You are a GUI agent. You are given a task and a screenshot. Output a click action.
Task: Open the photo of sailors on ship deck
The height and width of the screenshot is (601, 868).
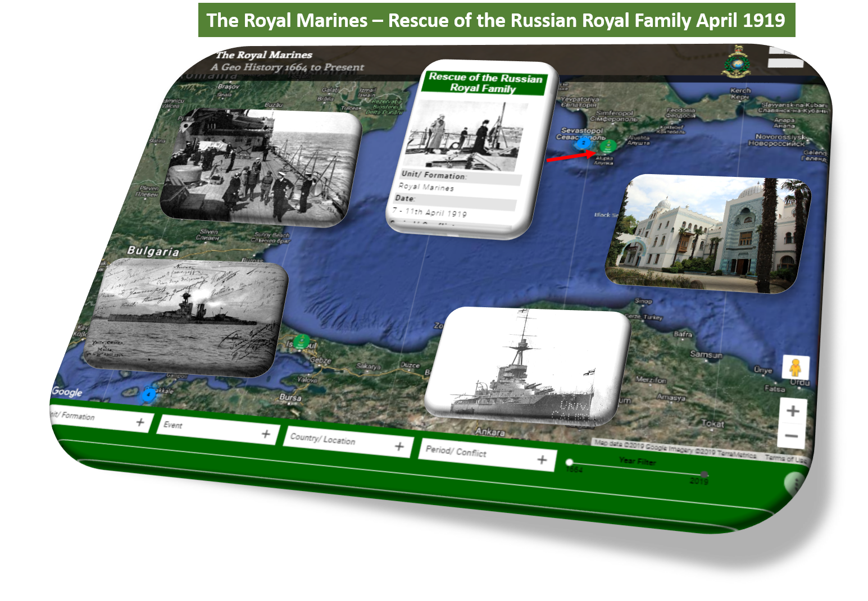point(261,168)
